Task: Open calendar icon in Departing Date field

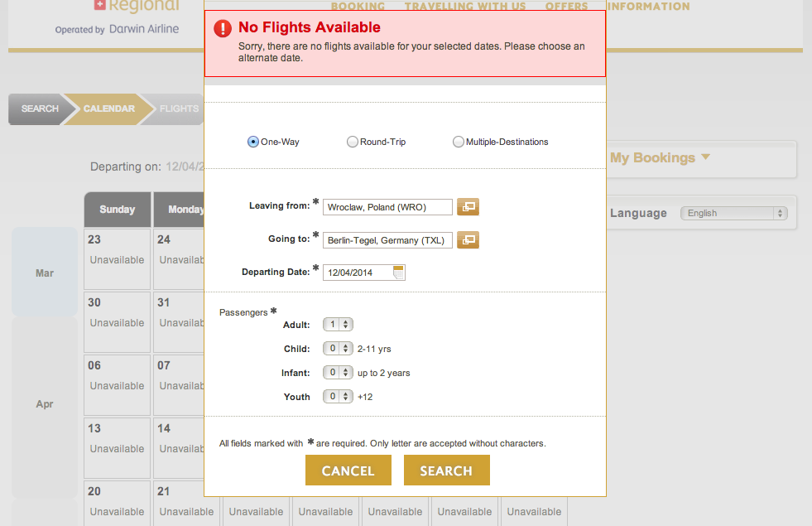Action: pos(398,272)
